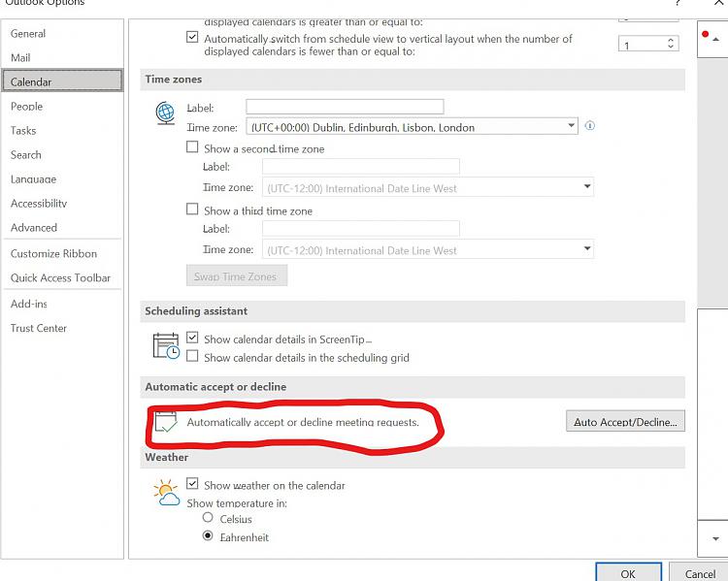The height and width of the screenshot is (581, 728).
Task: Click the Swap Time Zones button
Action: coord(237,275)
